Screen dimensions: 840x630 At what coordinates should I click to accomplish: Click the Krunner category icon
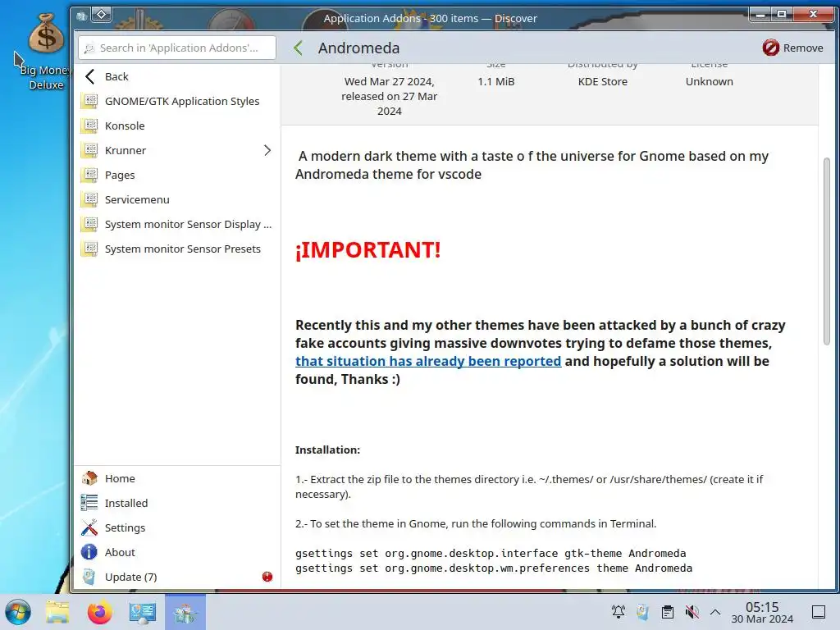(89, 150)
